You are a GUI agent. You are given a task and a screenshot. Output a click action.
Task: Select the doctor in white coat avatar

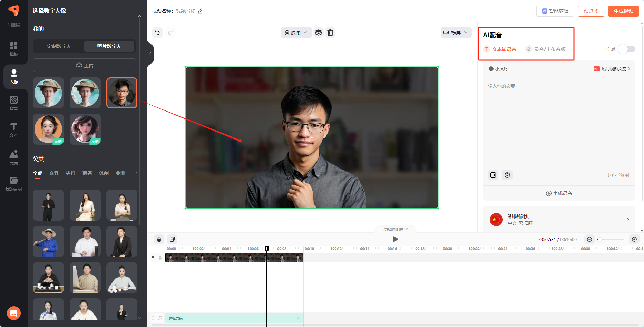[x=85, y=241]
